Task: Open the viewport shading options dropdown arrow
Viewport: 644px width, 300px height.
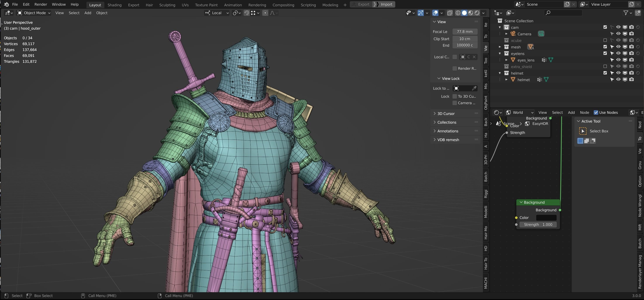Action: point(484,13)
